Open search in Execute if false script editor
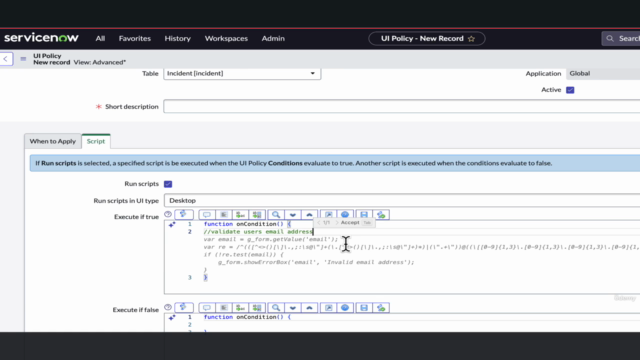Image resolution: width=640 pixels, height=360 pixels. pos(276,308)
